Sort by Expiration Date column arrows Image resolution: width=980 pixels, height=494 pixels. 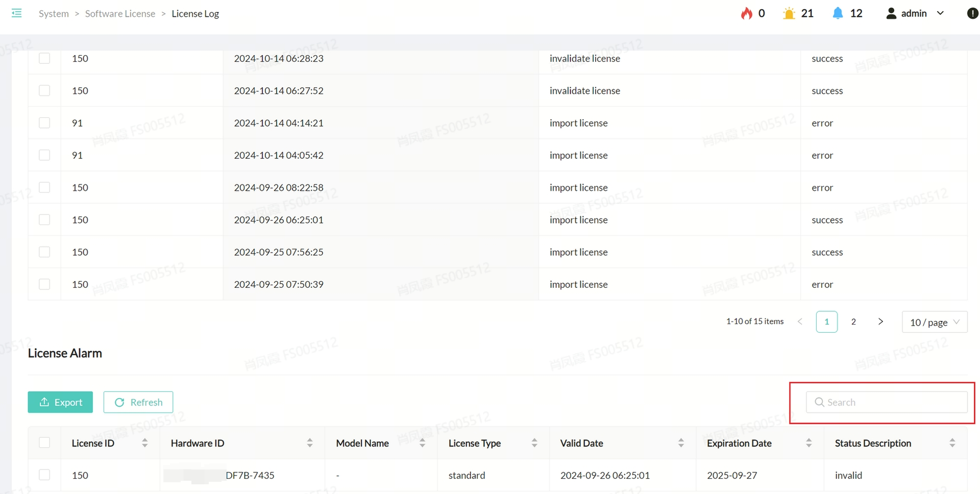(x=808, y=443)
